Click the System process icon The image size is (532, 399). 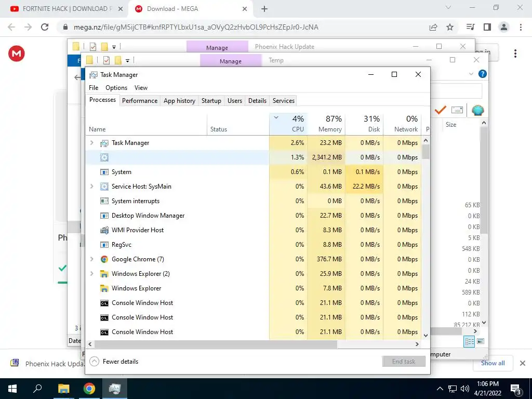pyautogui.click(x=104, y=172)
